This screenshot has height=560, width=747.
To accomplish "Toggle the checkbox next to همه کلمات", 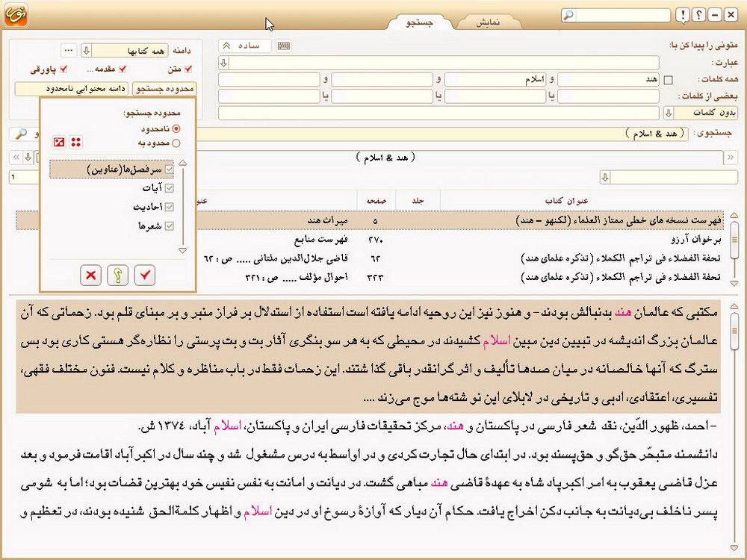I will (669, 80).
